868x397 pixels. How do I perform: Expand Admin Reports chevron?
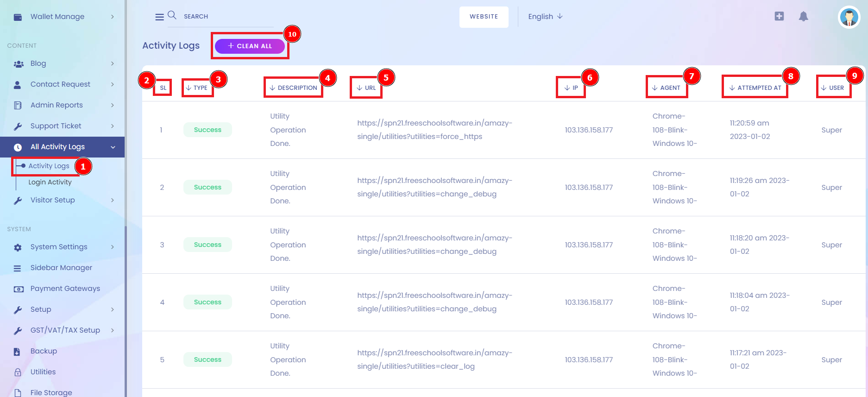click(112, 105)
